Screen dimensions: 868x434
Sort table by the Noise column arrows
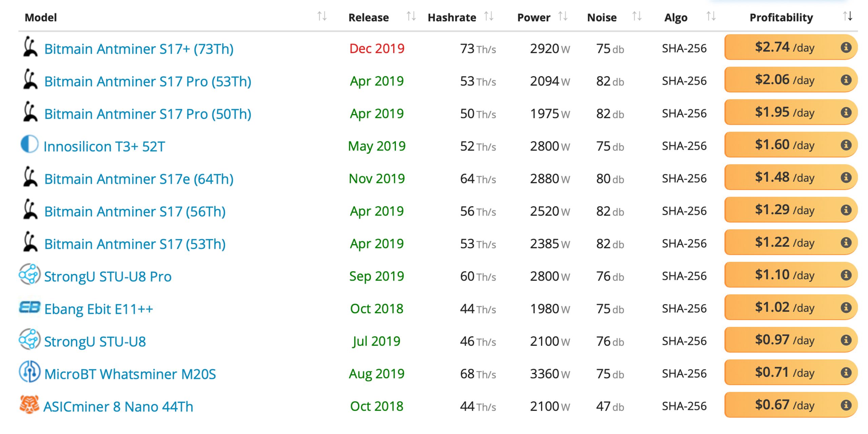(x=637, y=16)
